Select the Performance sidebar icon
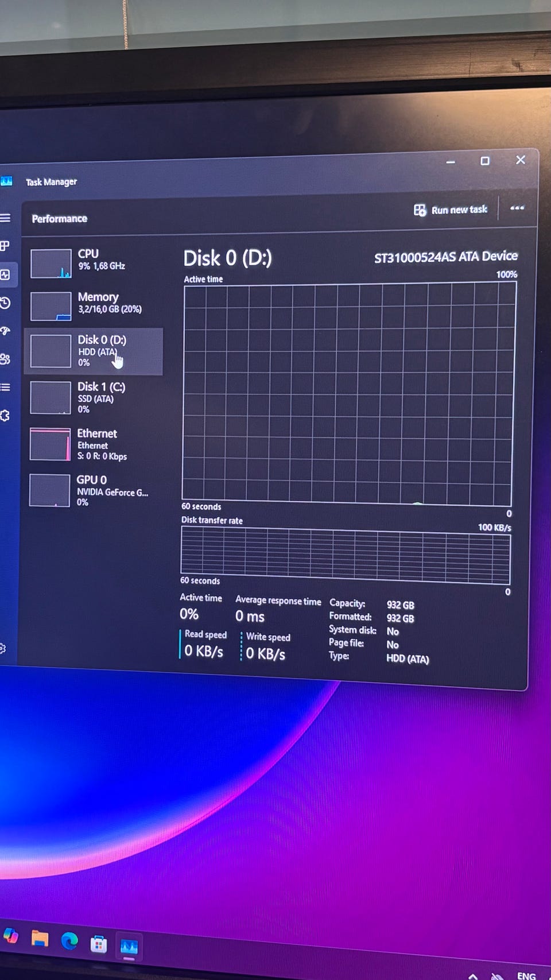 (5, 274)
